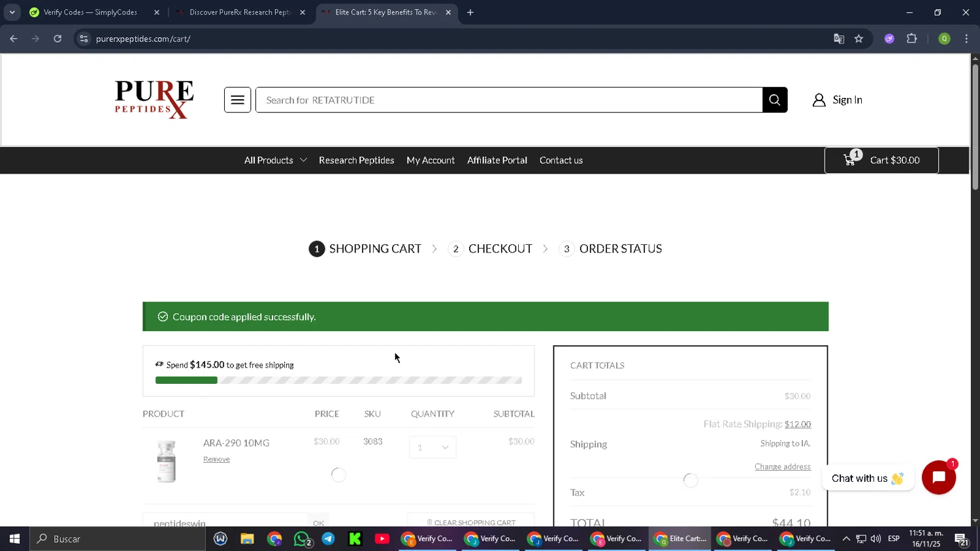Open tab search dropdown arrow
Screen dimensions: 980x551
click(12, 12)
